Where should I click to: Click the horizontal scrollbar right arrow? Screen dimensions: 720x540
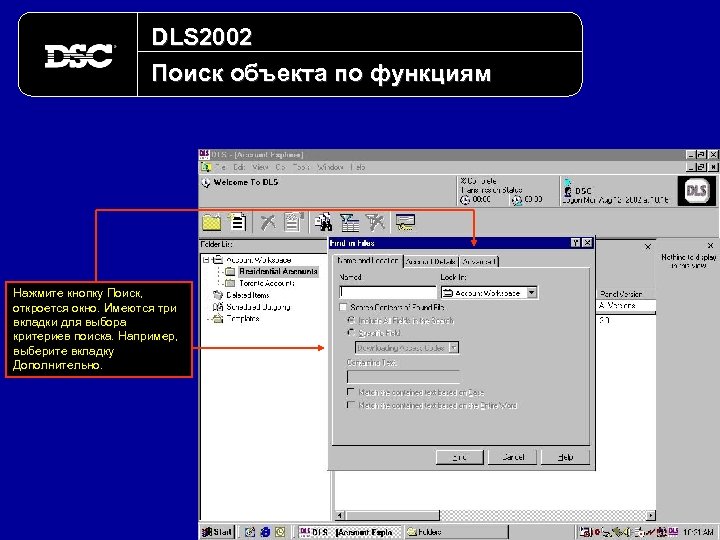click(651, 516)
